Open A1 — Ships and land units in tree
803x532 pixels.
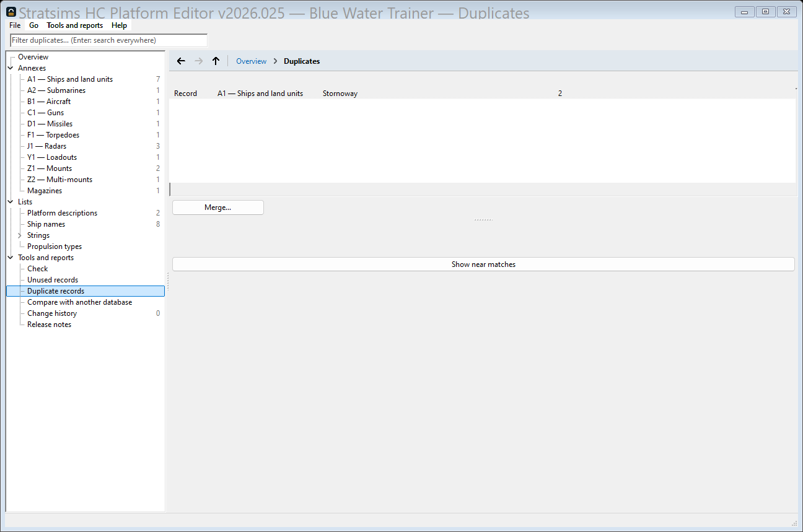pos(70,79)
